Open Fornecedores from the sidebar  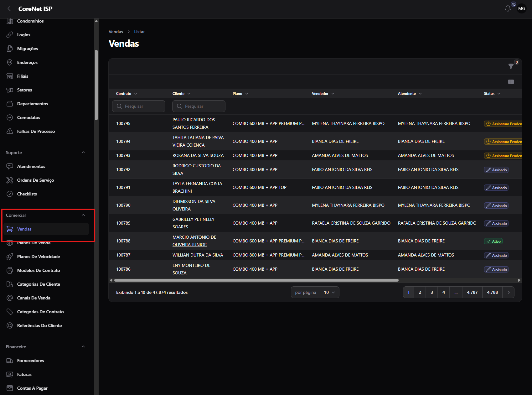pyautogui.click(x=30, y=361)
